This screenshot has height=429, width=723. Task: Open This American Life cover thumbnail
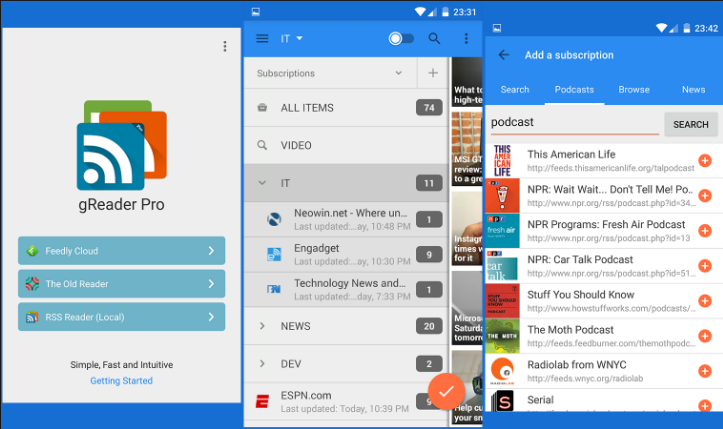click(503, 161)
